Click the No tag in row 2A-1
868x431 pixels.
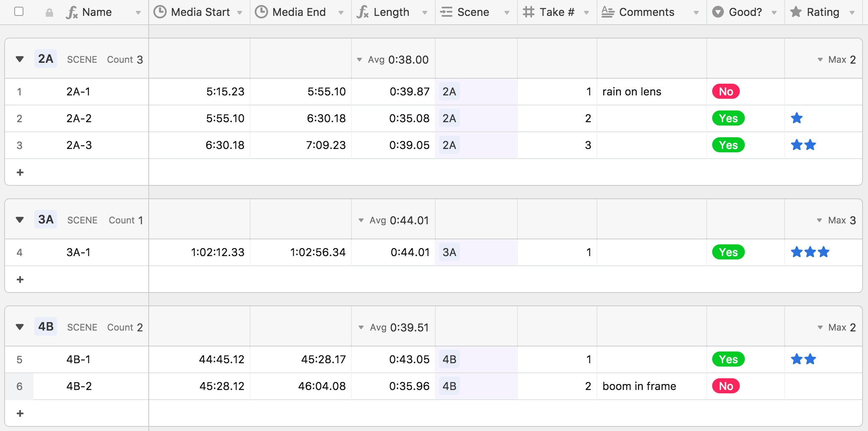(726, 92)
